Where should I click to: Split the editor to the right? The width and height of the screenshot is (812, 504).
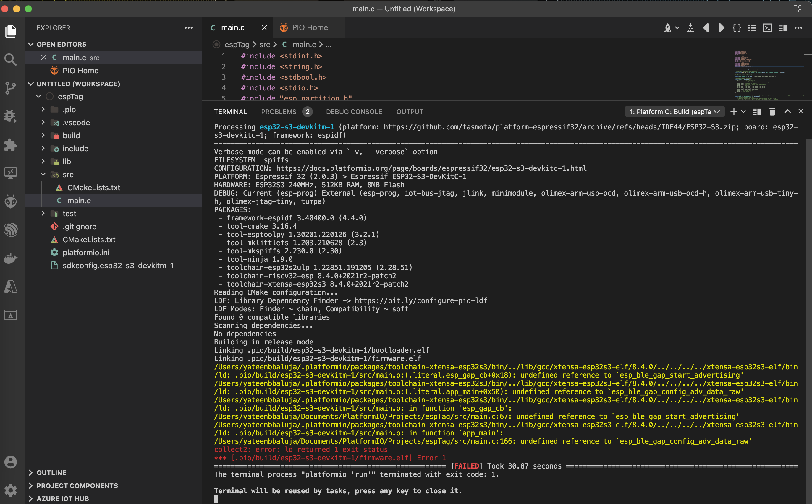pyautogui.click(x=783, y=28)
